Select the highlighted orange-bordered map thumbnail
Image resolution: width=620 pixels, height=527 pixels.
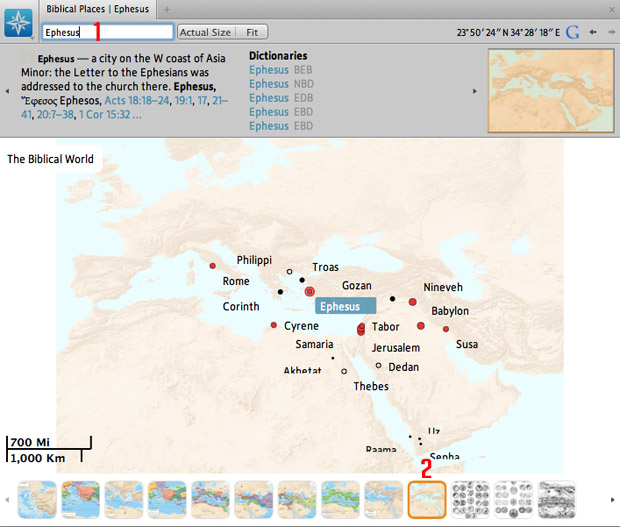point(426,498)
